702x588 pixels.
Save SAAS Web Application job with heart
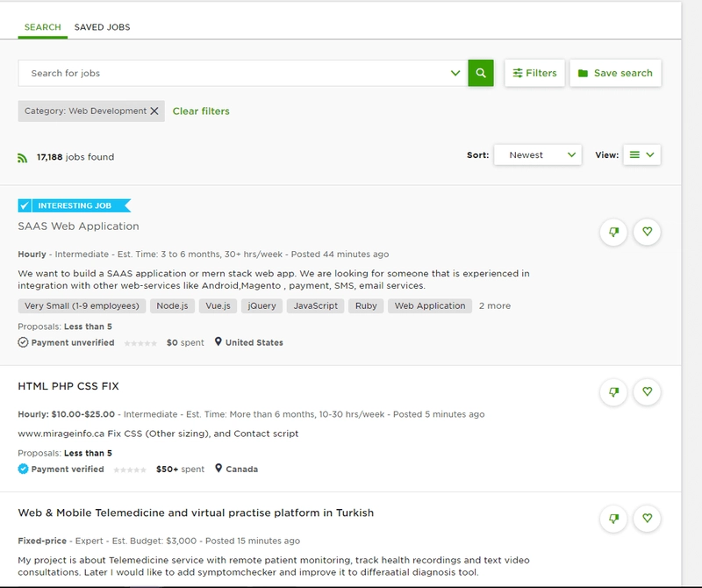pos(647,232)
